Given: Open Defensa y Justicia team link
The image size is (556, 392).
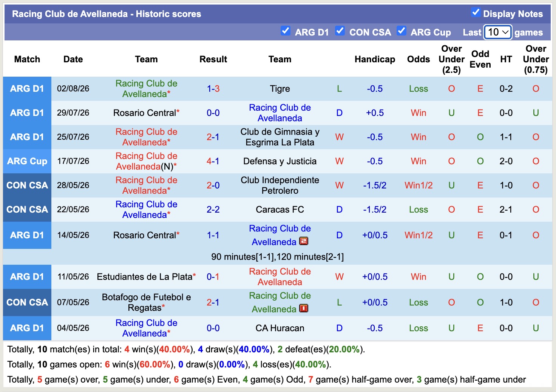Looking at the screenshot, I should click(x=280, y=161).
